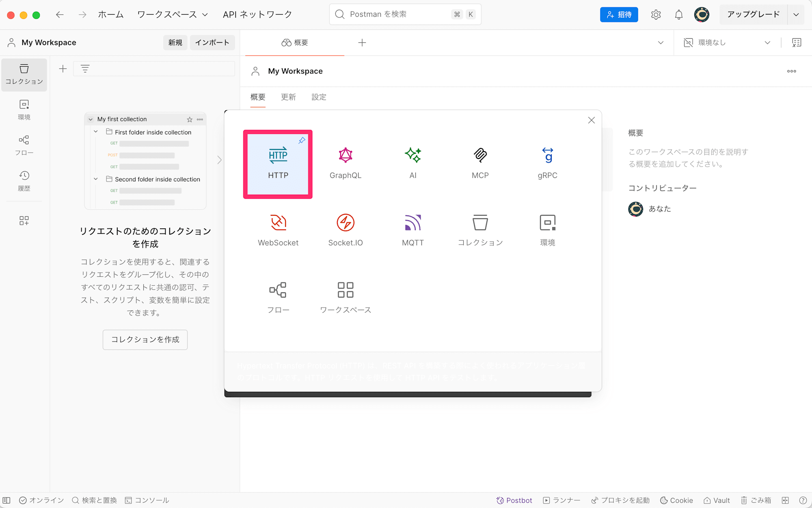
Task: Click the インポート button
Action: [212, 43]
